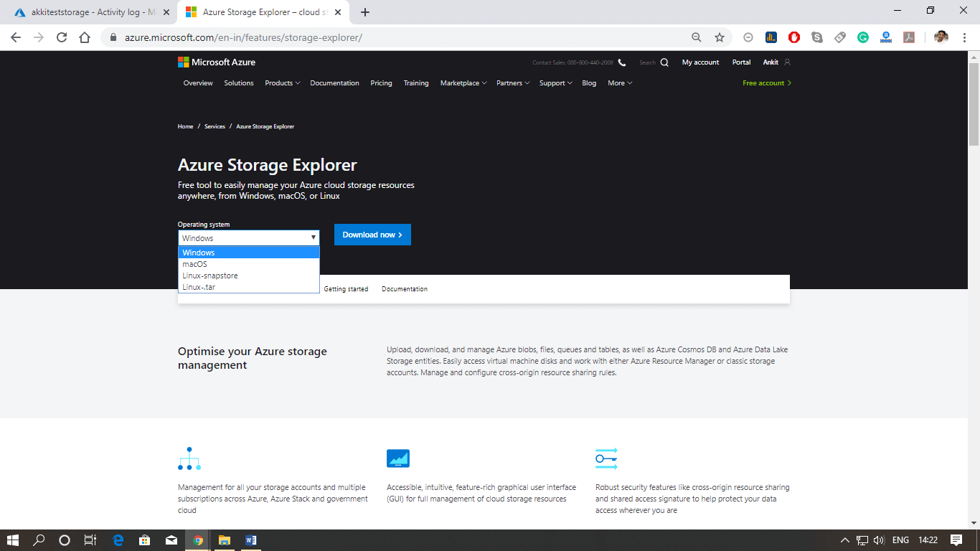Image resolution: width=980 pixels, height=551 pixels.
Task: Open the Overview nav item
Action: 198,83
